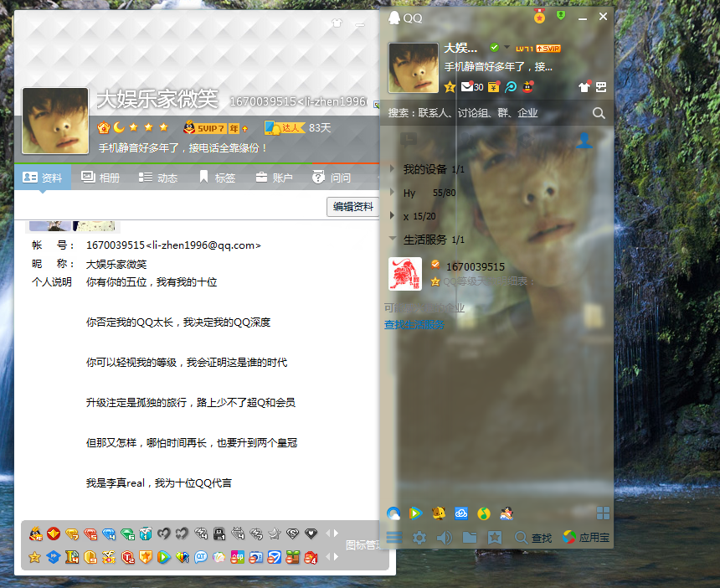The image size is (720, 588).
Task: Click the green shield icon in QQ title bar
Action: tap(561, 16)
